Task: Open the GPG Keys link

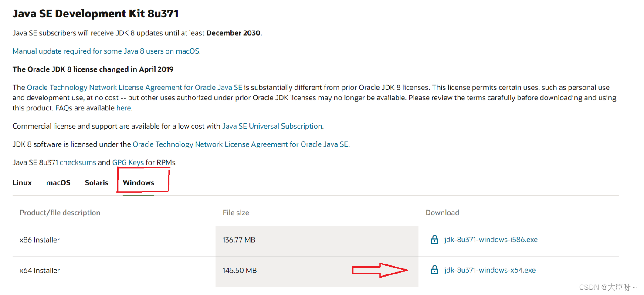Action: coord(128,162)
